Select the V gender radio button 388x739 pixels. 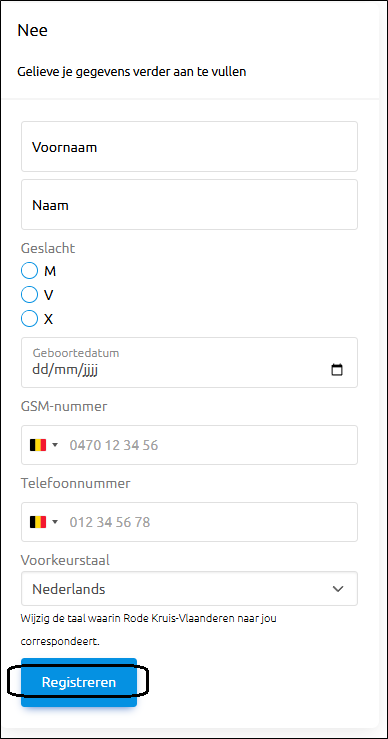click(x=29, y=295)
